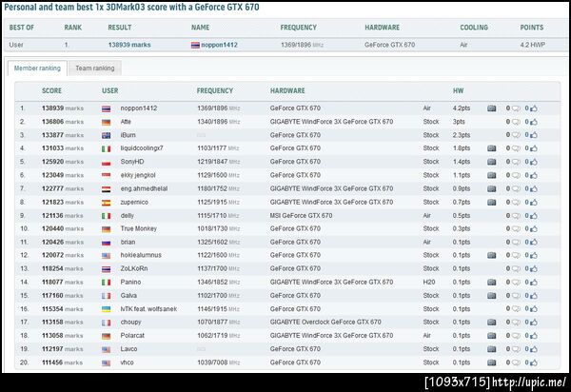Open user Atte in ranking list
The width and height of the screenshot is (571, 392).
pyautogui.click(x=126, y=122)
